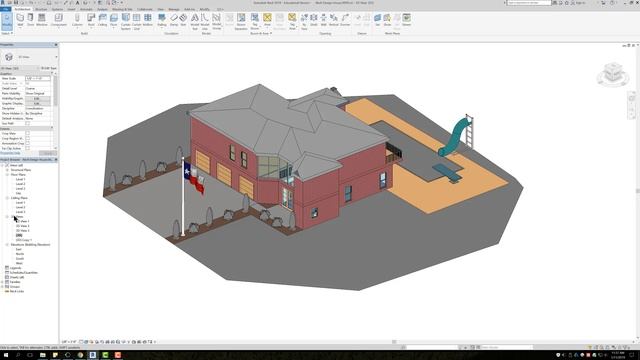Viewport: 640px width, 360px height.
Task: Toggle the Crop View checkbox
Action: click(27, 133)
